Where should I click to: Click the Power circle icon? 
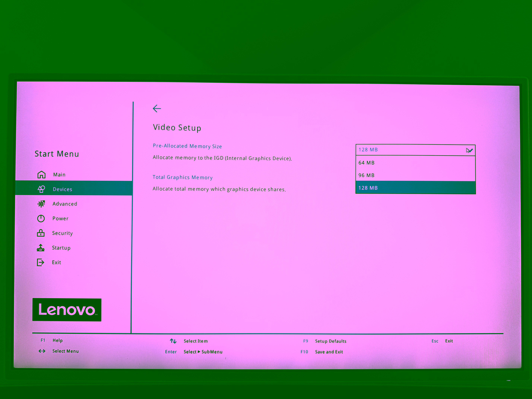point(41,218)
